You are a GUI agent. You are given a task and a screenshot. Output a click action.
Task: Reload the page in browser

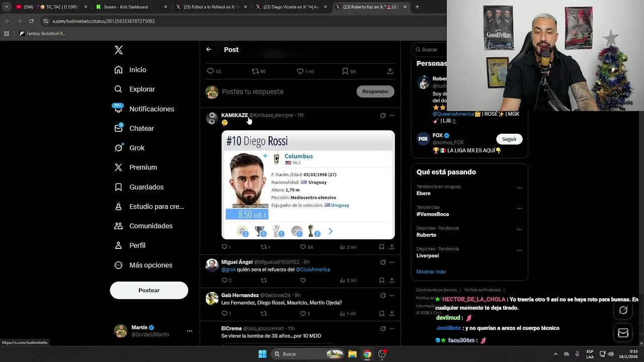(31, 21)
